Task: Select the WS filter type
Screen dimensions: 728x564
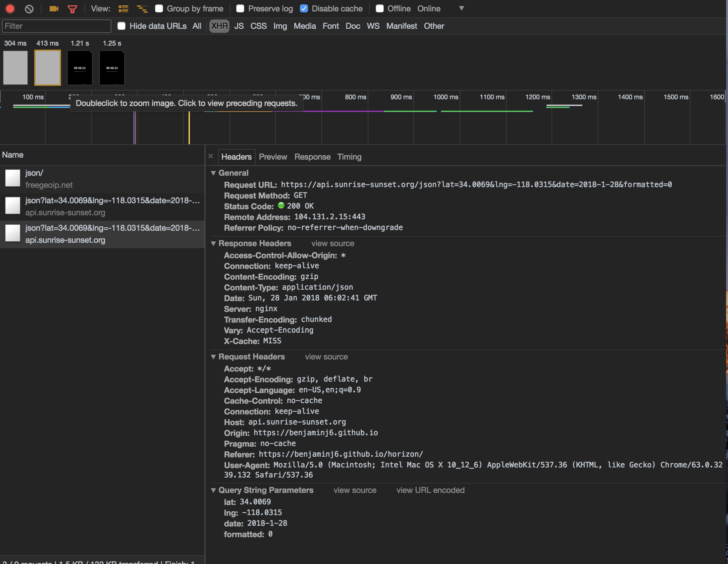Action: tap(373, 26)
